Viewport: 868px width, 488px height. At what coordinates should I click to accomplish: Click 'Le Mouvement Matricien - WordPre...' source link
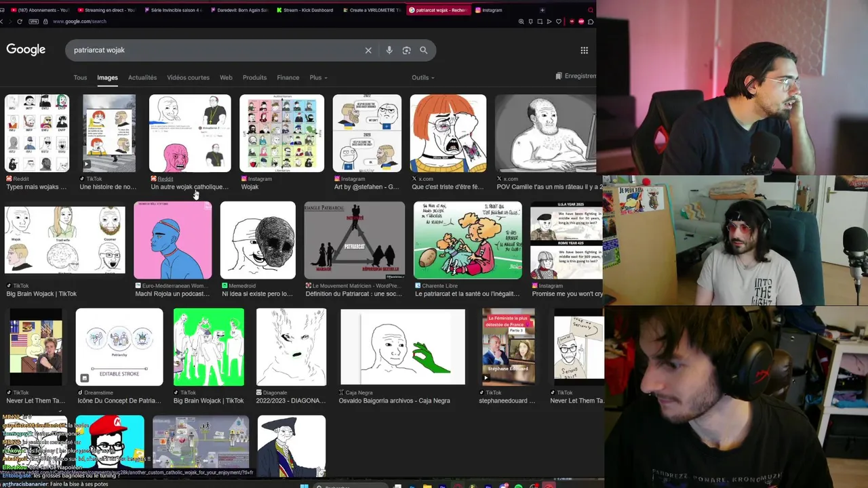(357, 286)
